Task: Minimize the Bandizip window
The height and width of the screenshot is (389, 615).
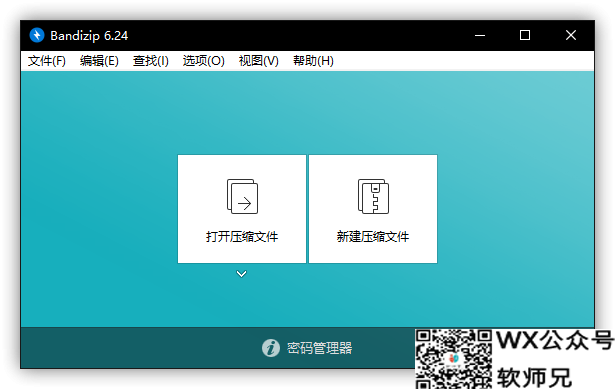Action: coord(480,35)
